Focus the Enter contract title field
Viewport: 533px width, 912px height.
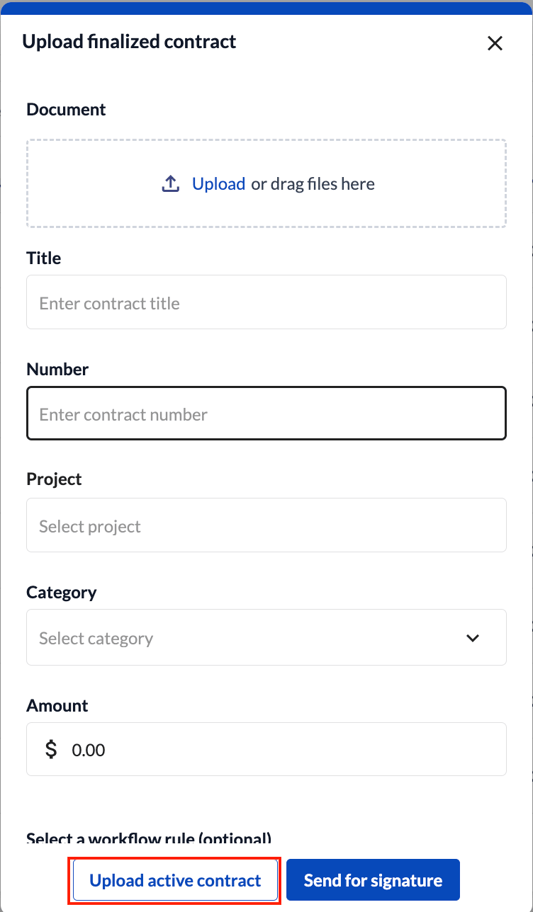click(266, 302)
